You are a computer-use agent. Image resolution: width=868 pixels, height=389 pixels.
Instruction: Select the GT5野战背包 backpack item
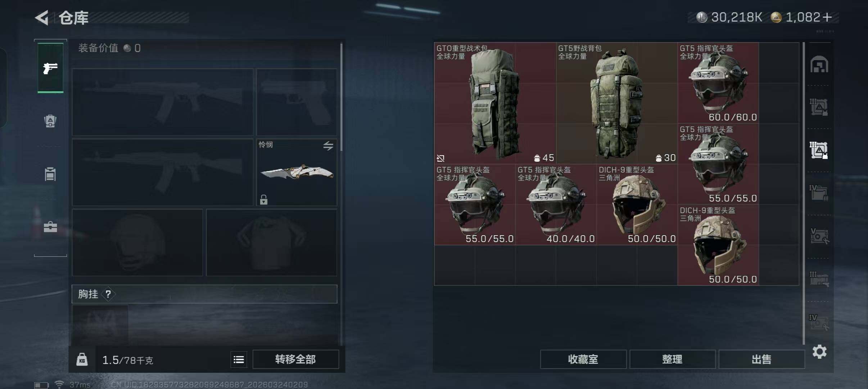(x=617, y=103)
